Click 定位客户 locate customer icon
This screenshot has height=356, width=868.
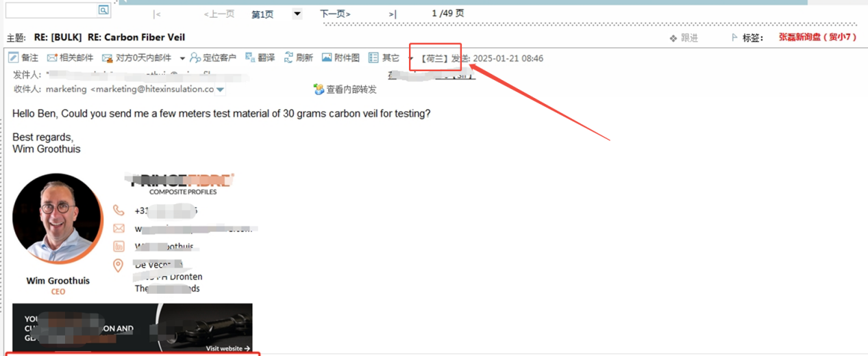tap(195, 58)
